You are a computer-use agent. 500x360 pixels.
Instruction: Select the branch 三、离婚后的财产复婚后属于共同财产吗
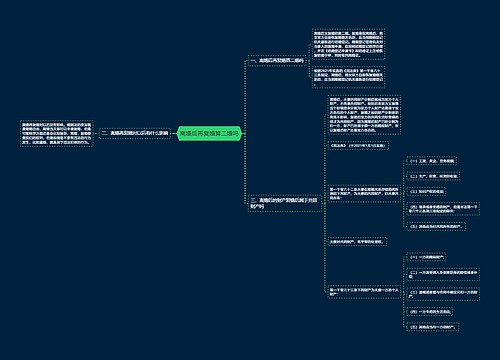[284, 203]
